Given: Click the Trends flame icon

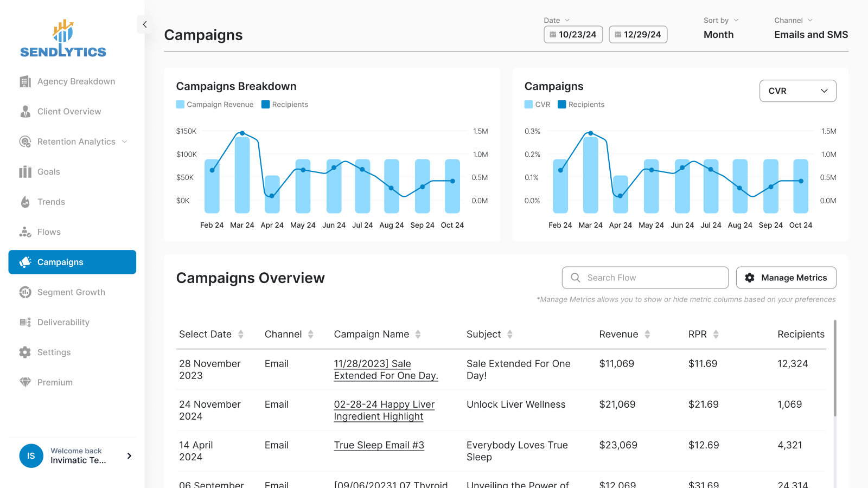Looking at the screenshot, I should tap(25, 202).
